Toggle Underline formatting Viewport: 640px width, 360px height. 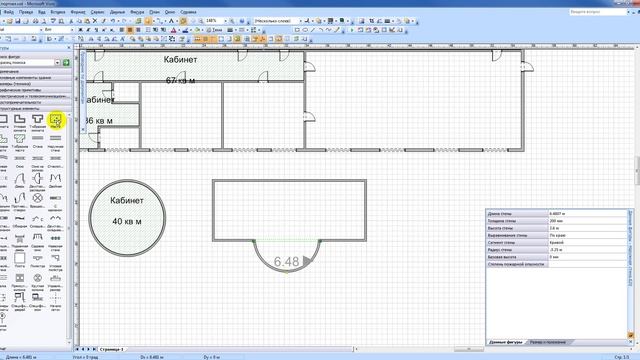pos(96,30)
